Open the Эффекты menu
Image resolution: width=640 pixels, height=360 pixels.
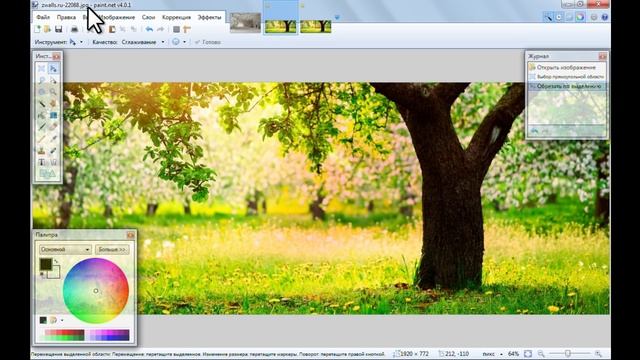[x=209, y=17]
